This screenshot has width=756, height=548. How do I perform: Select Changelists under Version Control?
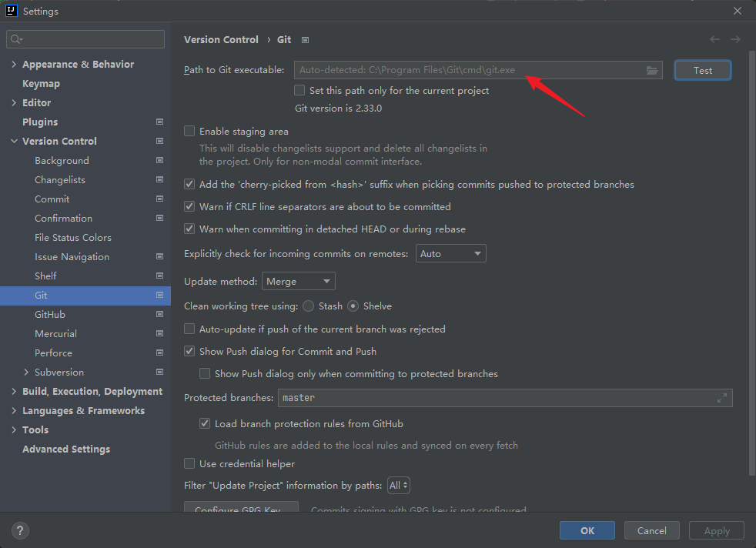click(x=60, y=180)
